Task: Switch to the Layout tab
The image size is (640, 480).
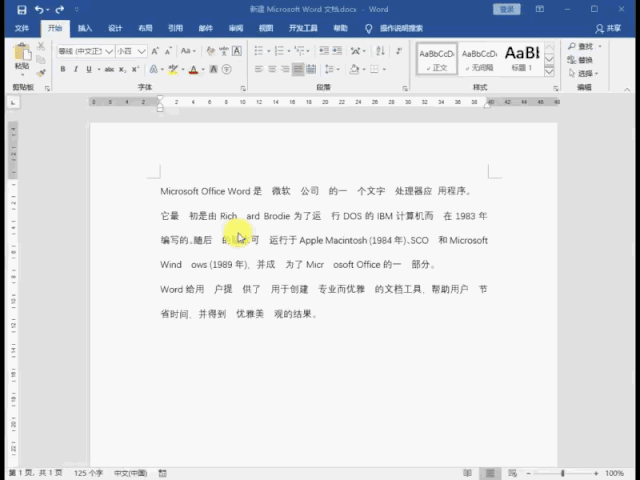Action: (x=145, y=28)
